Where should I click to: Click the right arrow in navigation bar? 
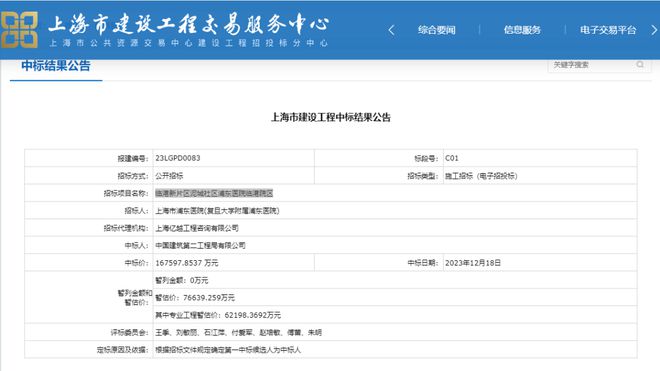click(654, 30)
